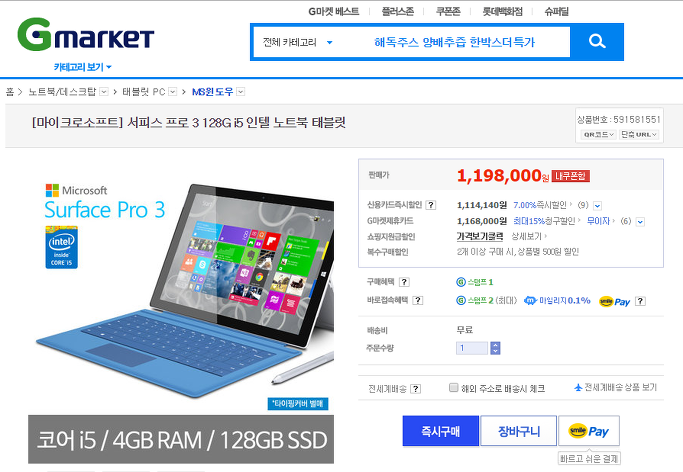
Task: Click the help icon beside 신용카드즉시할인
Action: point(430,205)
